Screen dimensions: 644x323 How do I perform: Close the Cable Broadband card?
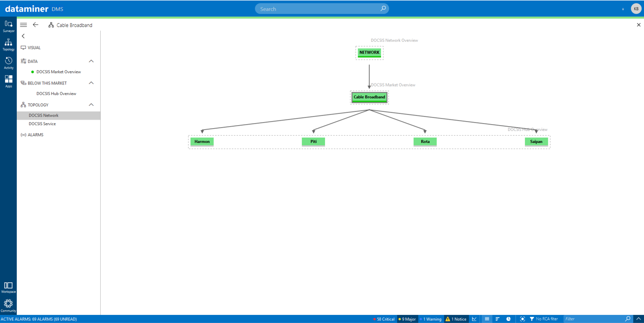pos(639,25)
